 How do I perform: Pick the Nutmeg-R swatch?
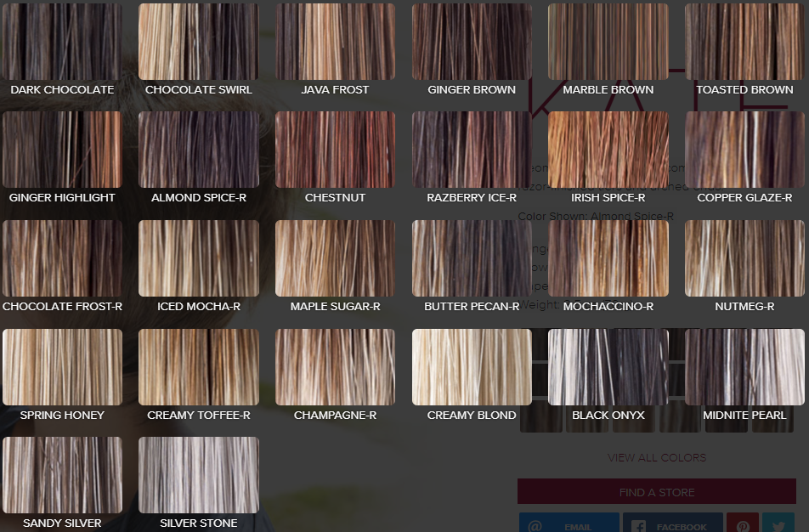744,258
